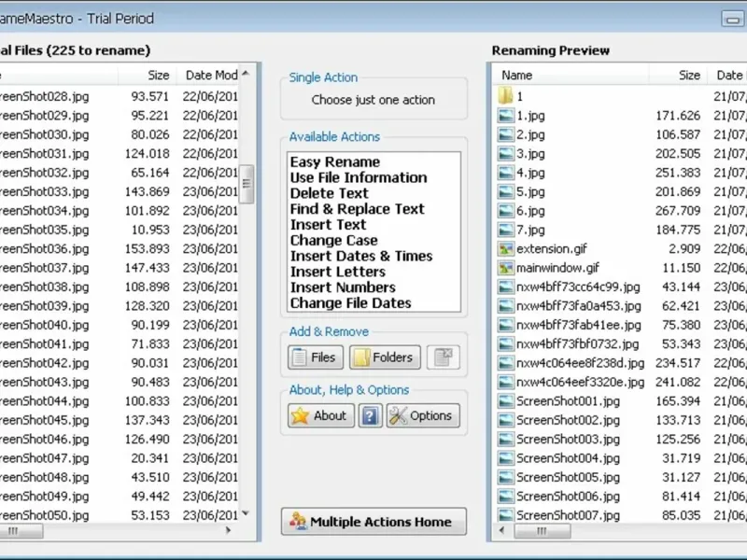Image resolution: width=747 pixels, height=560 pixels.
Task: Select the row with size 20.341
Action: (120, 458)
